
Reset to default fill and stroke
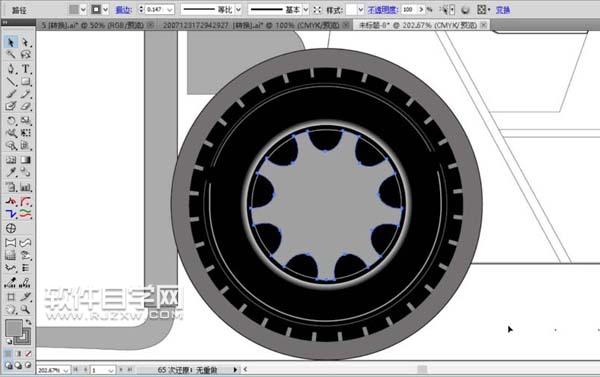pyautogui.click(x=9, y=341)
